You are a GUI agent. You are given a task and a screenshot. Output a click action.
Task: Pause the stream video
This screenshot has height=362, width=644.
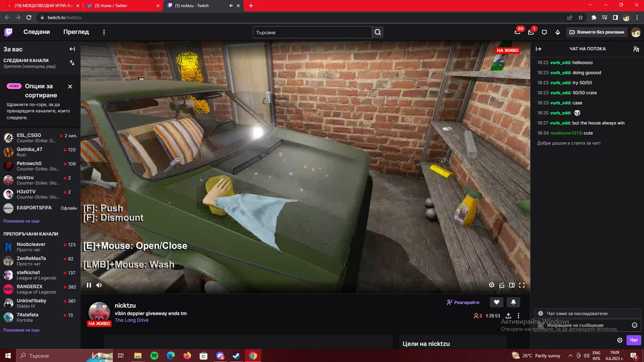[89, 285]
